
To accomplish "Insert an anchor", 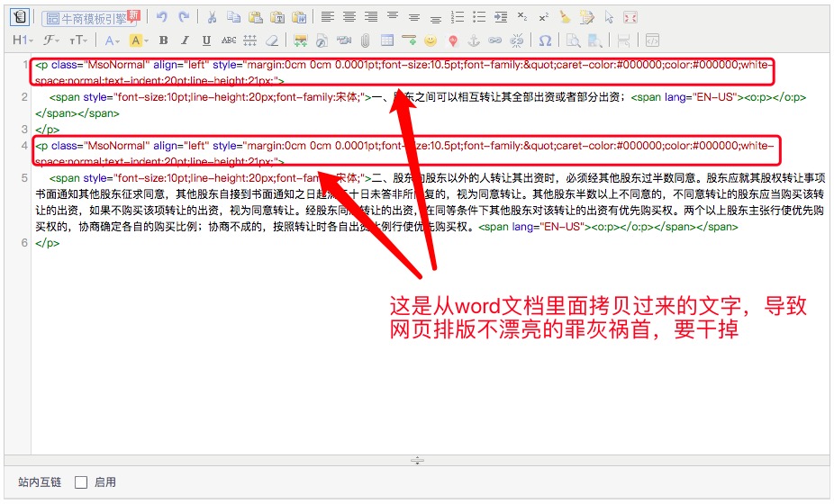I will (x=474, y=40).
